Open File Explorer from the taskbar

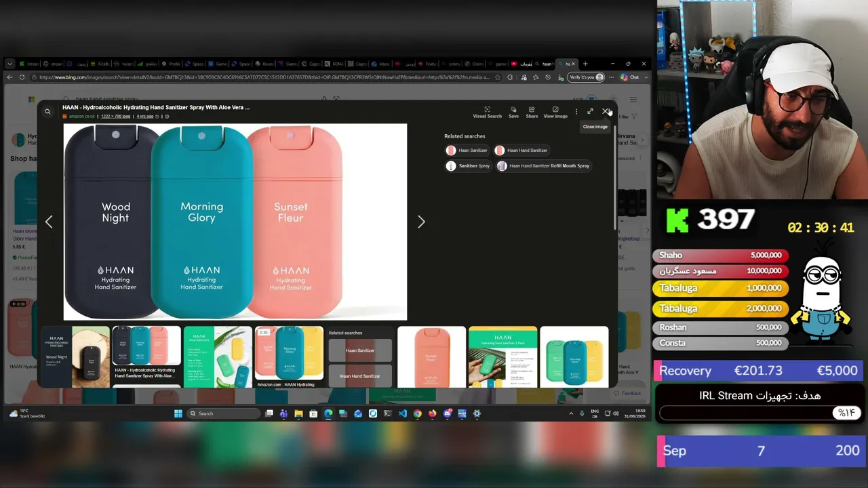pos(298,413)
